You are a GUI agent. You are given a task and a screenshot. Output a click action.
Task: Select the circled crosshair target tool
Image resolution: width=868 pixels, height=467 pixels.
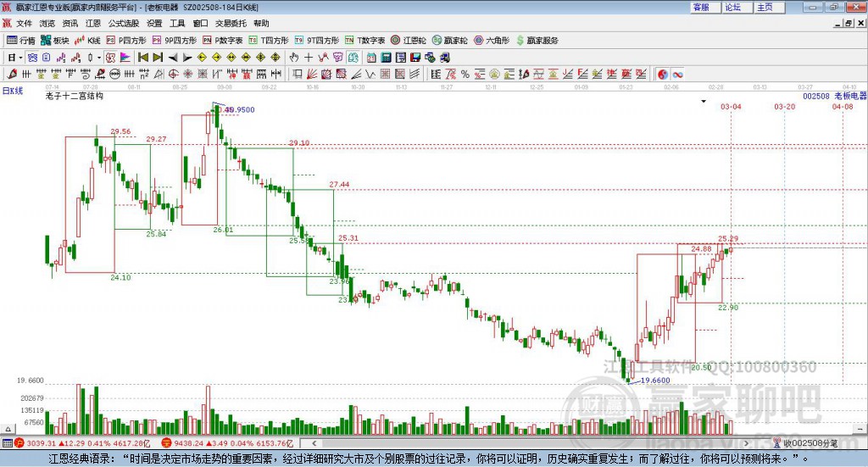(x=173, y=74)
